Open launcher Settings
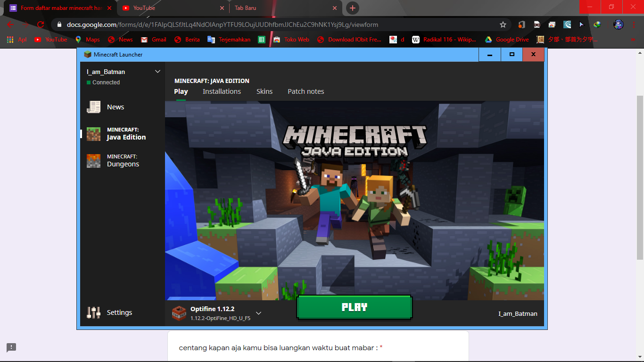 pos(109,313)
